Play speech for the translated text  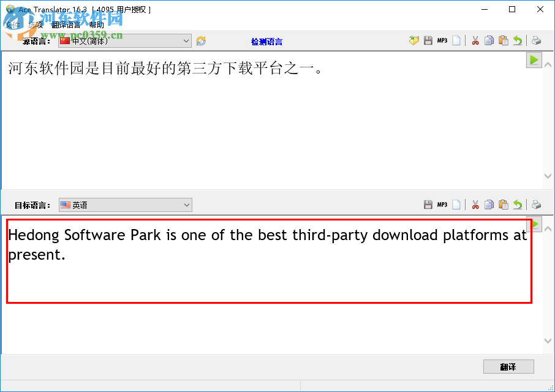click(x=534, y=224)
